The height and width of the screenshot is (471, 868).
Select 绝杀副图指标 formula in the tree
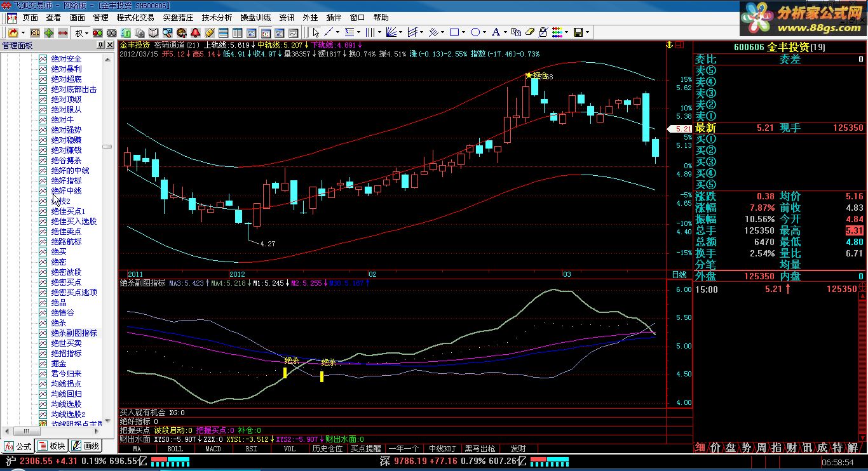coord(74,333)
